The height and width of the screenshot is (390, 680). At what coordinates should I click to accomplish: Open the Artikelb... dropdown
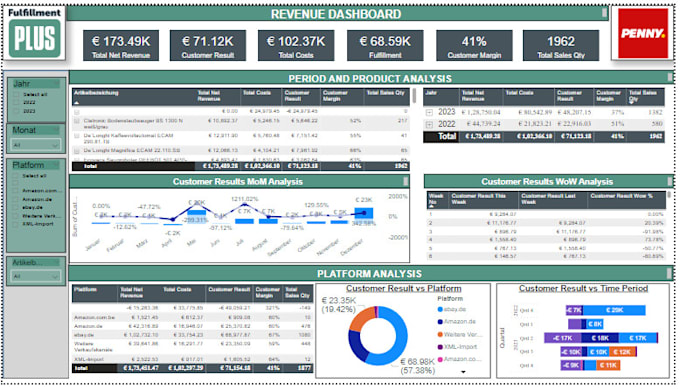(x=35, y=276)
